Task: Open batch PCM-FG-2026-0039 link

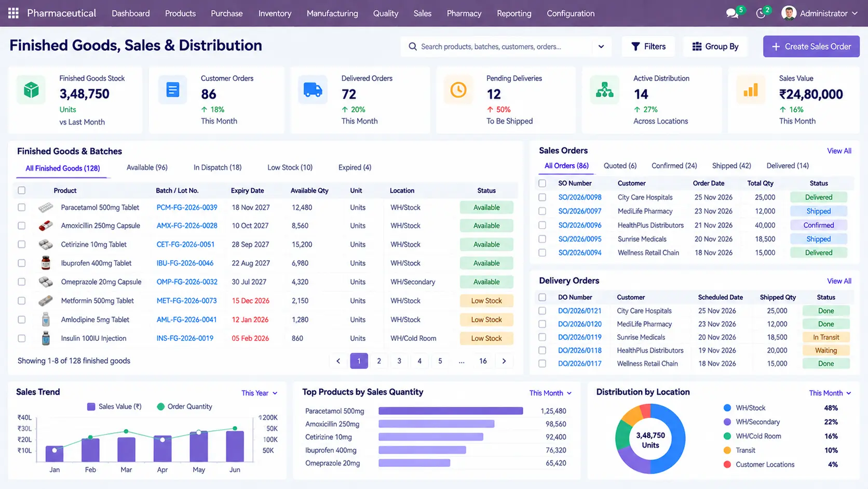Action: click(187, 207)
